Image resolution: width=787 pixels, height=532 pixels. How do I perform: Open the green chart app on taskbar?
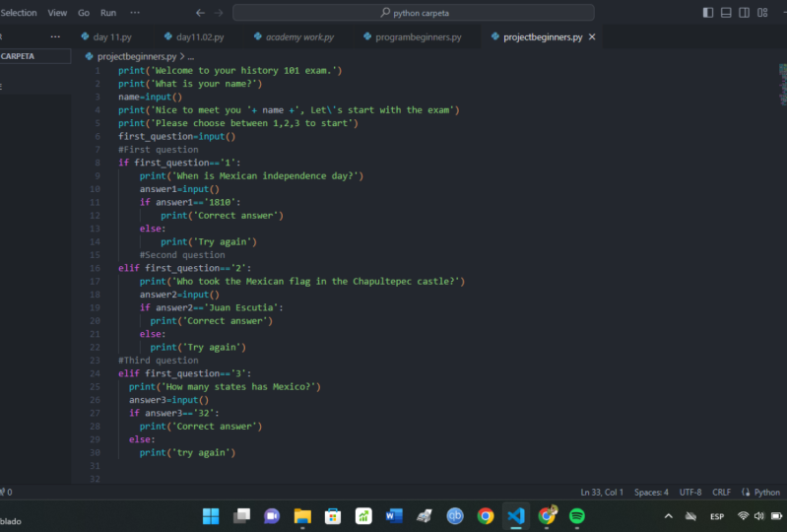(363, 516)
